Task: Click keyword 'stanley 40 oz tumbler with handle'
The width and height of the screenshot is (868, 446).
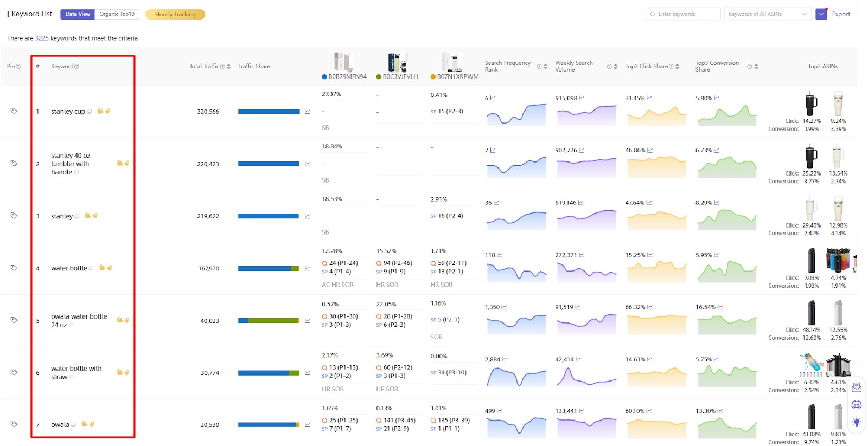Action: pos(71,164)
